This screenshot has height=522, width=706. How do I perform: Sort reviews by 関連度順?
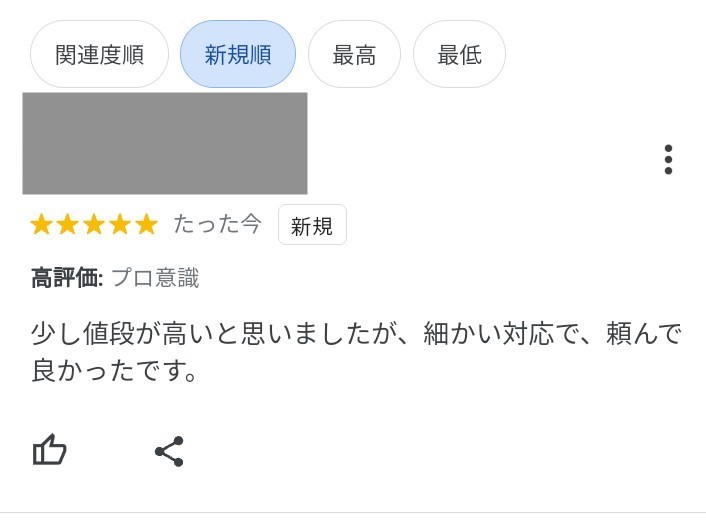pos(99,54)
